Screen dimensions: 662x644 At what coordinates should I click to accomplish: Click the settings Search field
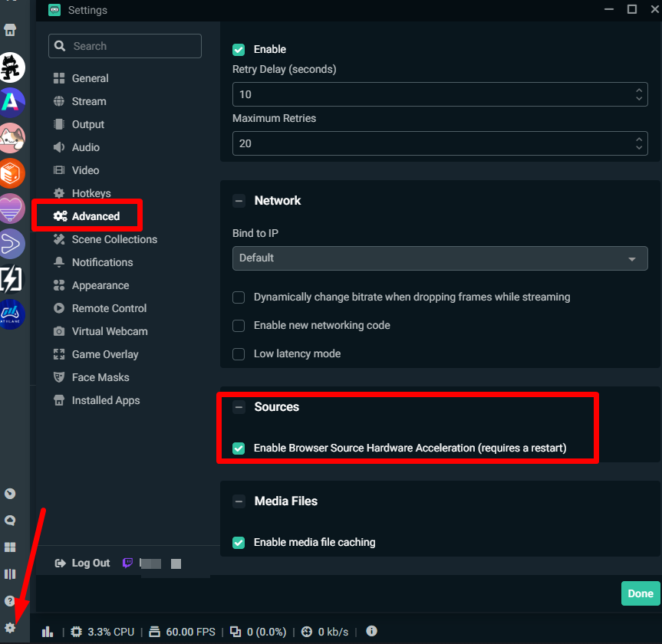pyautogui.click(x=125, y=46)
